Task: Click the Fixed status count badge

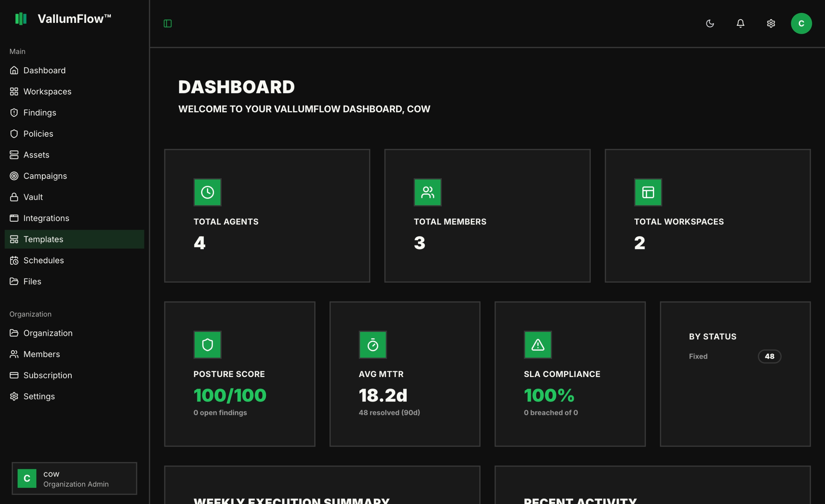Action: tap(769, 356)
